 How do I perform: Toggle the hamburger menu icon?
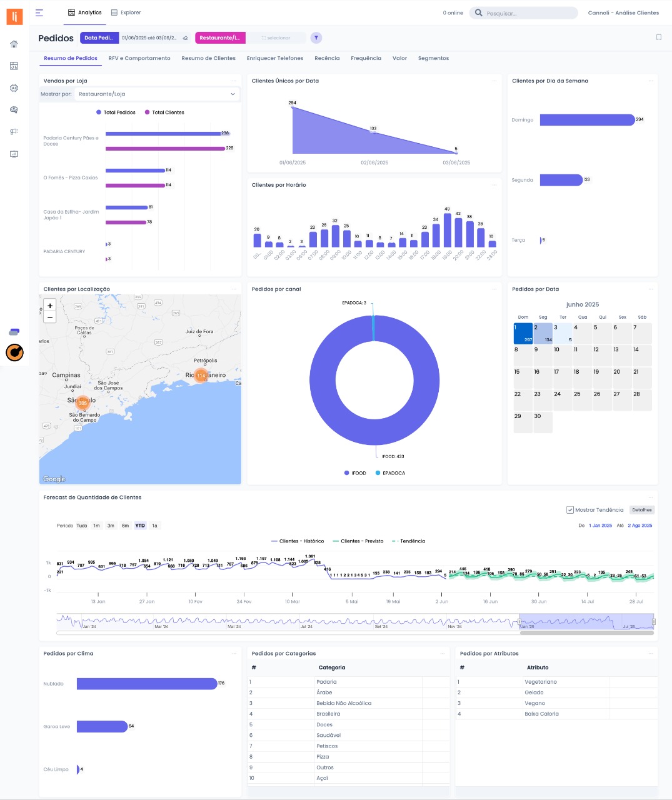[39, 12]
